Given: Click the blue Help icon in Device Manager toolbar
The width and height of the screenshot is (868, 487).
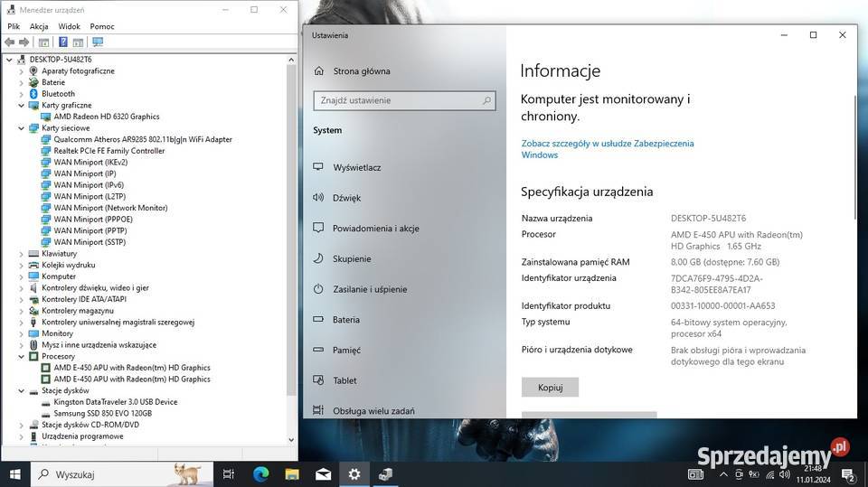Looking at the screenshot, I should pyautogui.click(x=63, y=42).
